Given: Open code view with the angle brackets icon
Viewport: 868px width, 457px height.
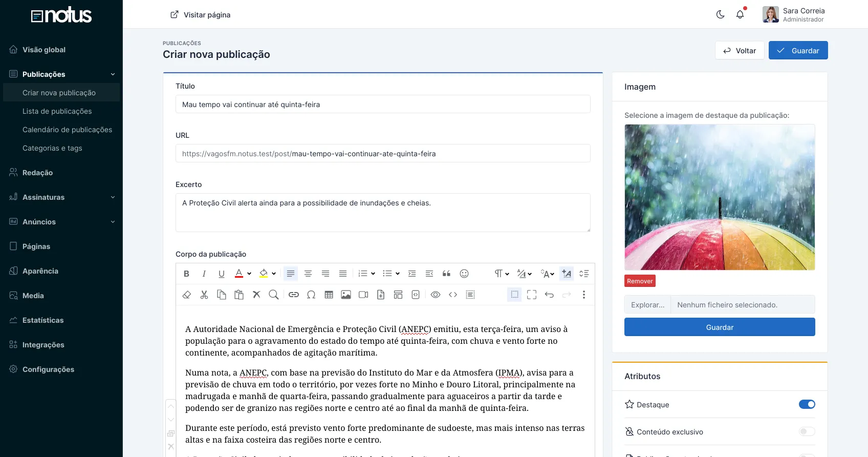Looking at the screenshot, I should click(453, 295).
